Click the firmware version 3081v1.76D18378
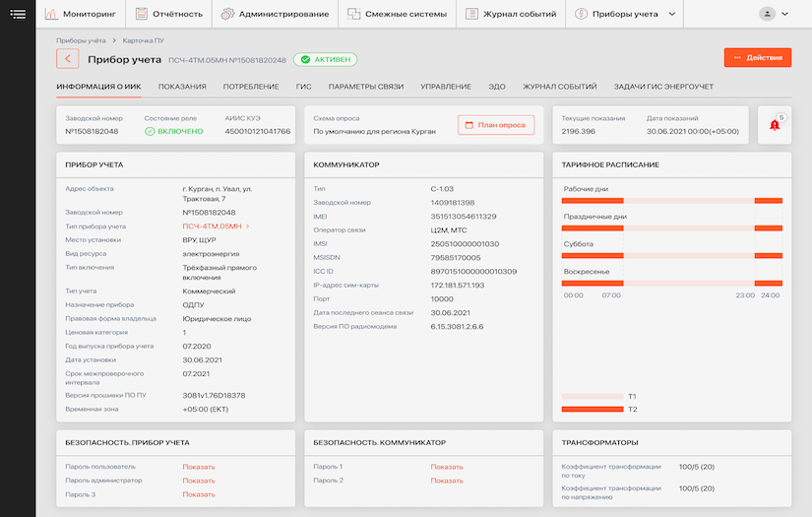The height and width of the screenshot is (517, 812). tap(214, 395)
